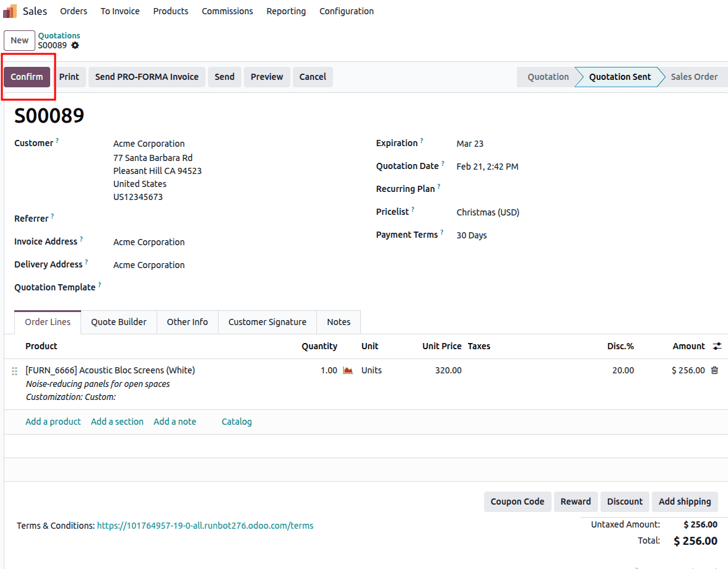Open the forecast chart icon next to quantity

coord(348,370)
